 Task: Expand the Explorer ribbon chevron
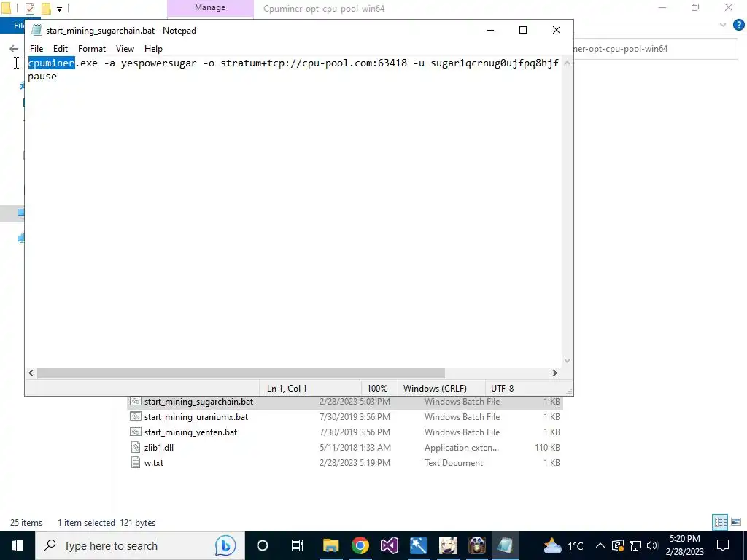pyautogui.click(x=723, y=25)
